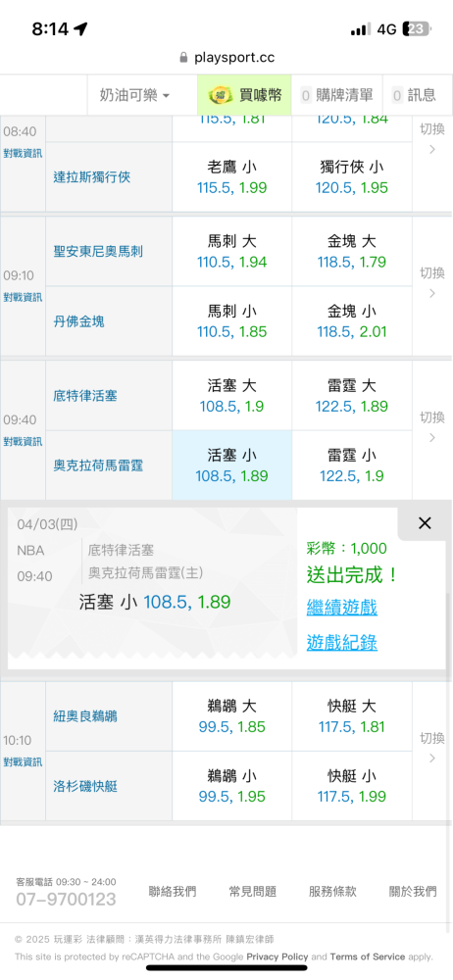Open the 奶油可樂 account dropdown
Viewport: 453px width, 980px height.
tap(134, 95)
